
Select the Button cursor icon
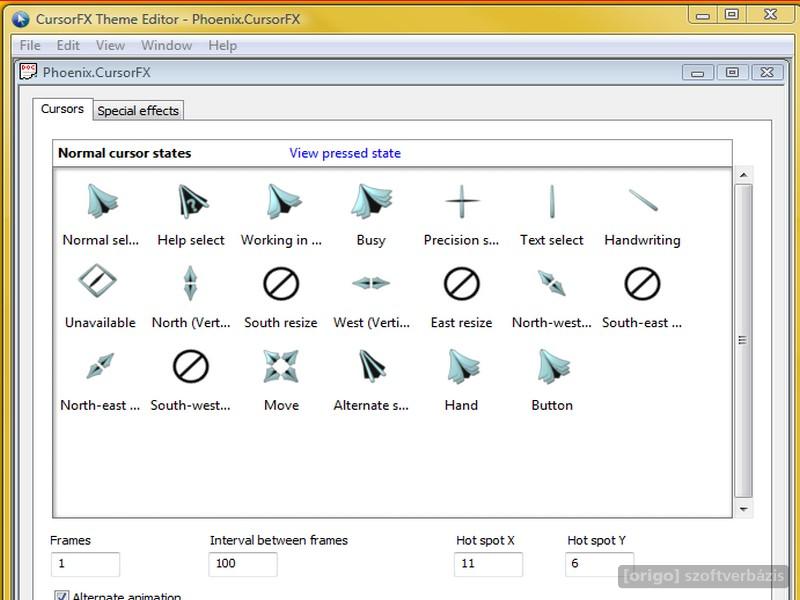point(554,366)
